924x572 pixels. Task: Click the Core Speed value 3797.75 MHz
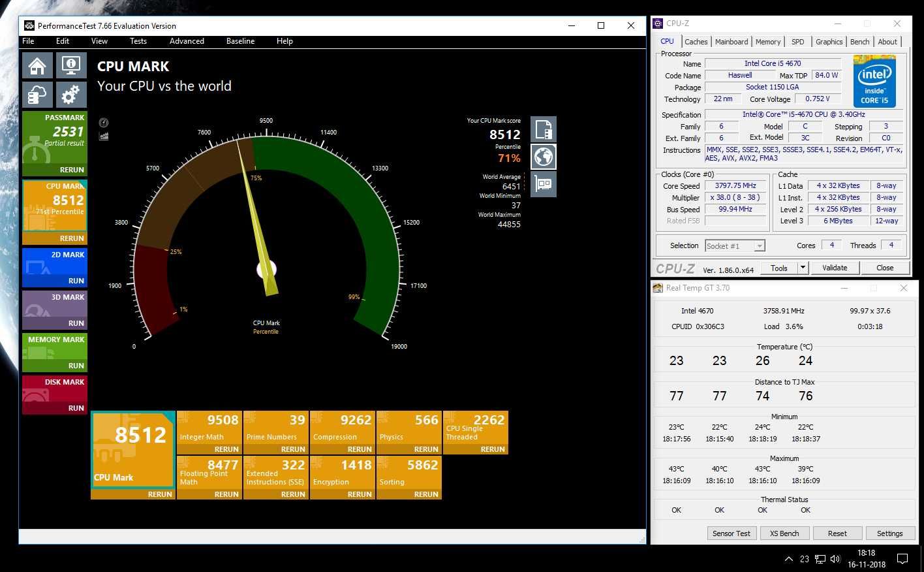click(735, 185)
